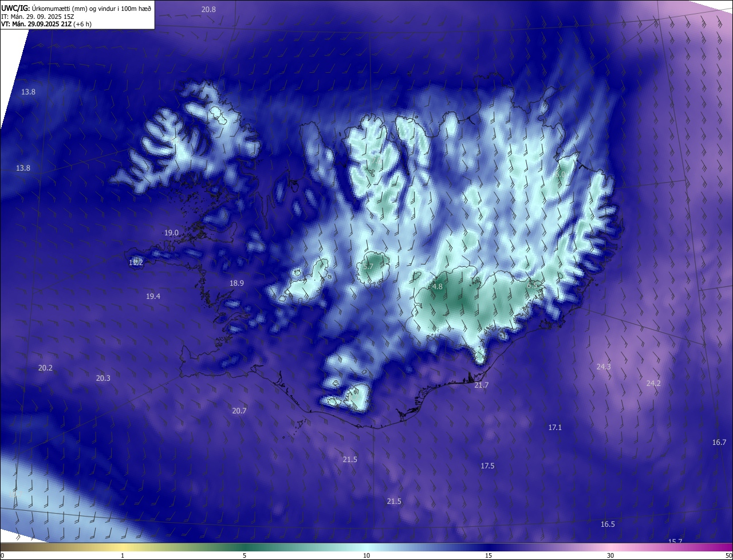The height and width of the screenshot is (560, 733).
Task: Click the 16.5 value label
Action: [x=608, y=524]
